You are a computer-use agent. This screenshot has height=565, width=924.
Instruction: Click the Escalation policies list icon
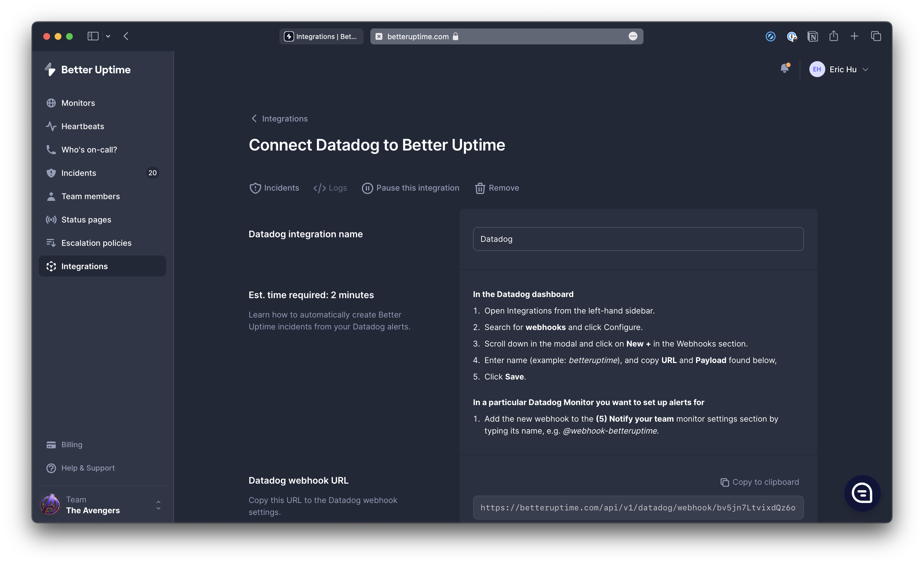point(51,243)
